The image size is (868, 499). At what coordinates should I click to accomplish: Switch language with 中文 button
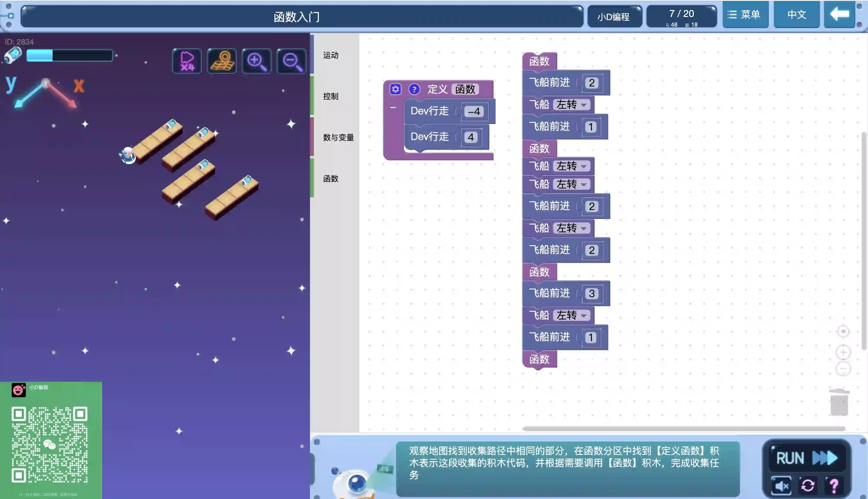796,15
